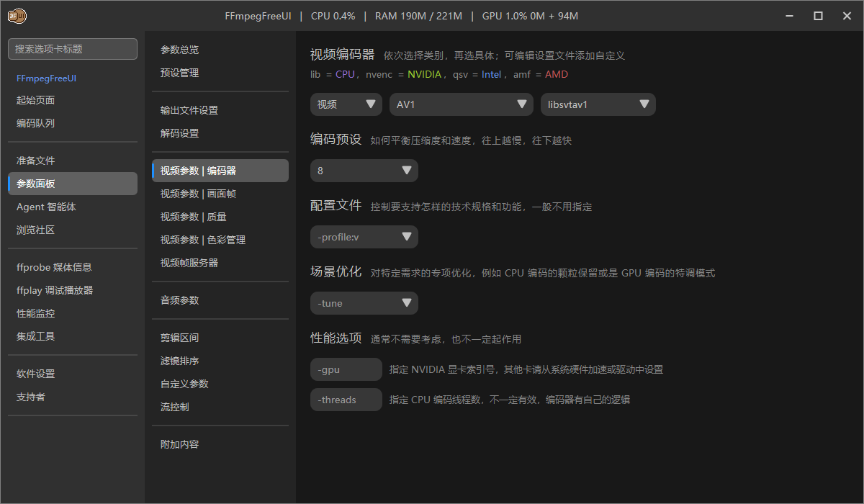Click the blue Intel legend text
The width and height of the screenshot is (864, 504).
tap(492, 74)
